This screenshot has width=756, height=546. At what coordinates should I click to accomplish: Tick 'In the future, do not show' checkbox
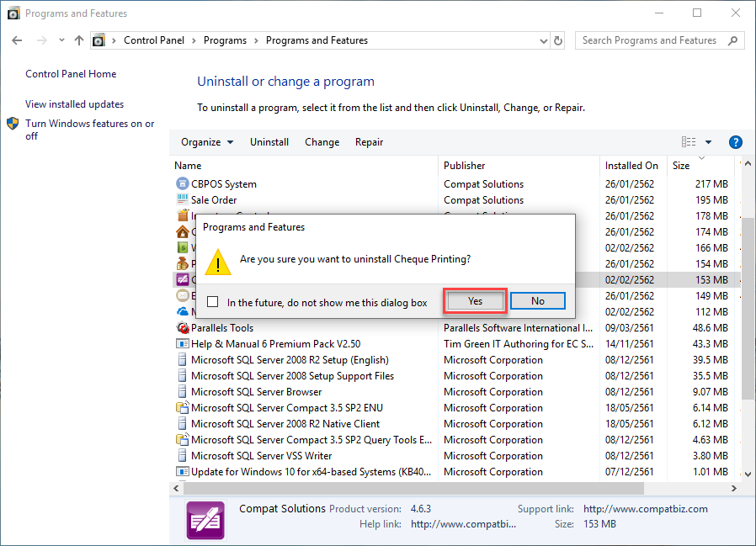(213, 302)
